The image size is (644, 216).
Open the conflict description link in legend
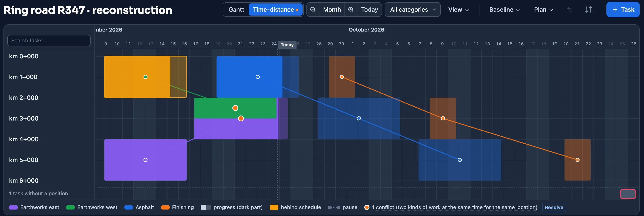point(454,207)
